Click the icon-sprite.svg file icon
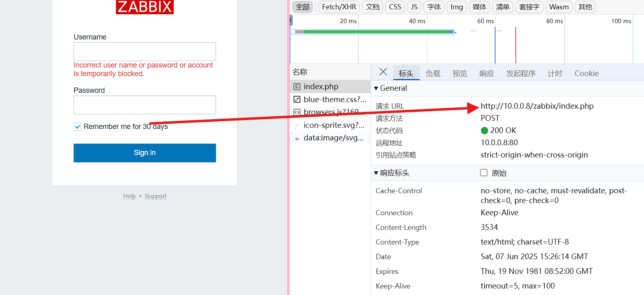This screenshot has height=295, width=644. (297, 126)
